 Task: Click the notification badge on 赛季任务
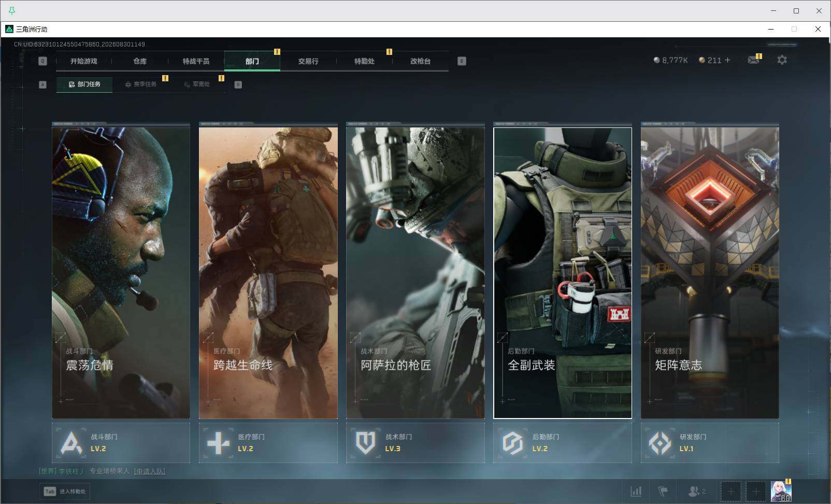[165, 78]
